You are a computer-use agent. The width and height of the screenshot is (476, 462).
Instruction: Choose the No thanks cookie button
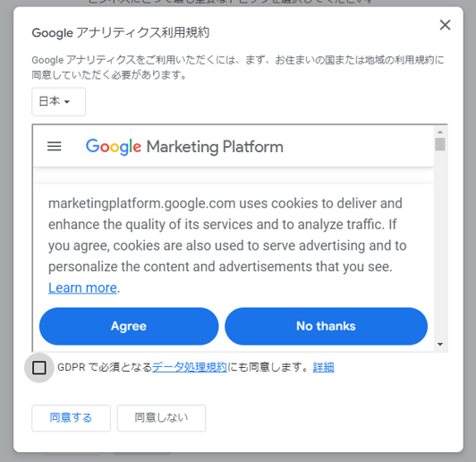[326, 326]
